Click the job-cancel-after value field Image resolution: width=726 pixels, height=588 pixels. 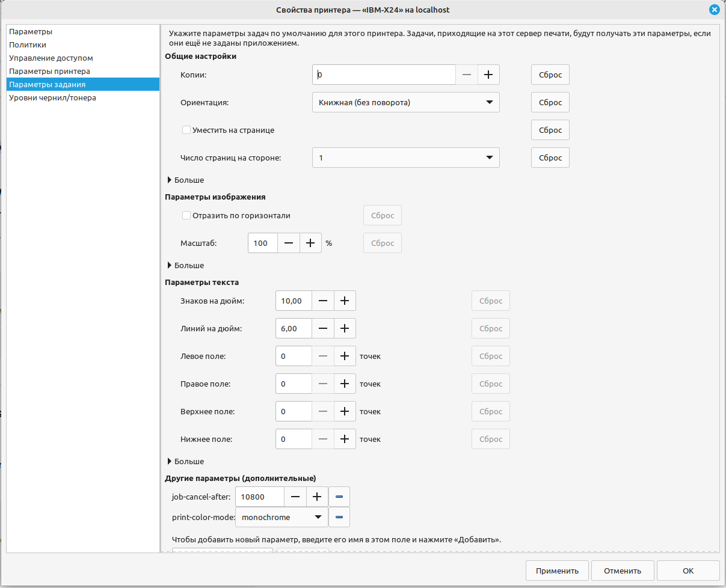tap(260, 497)
